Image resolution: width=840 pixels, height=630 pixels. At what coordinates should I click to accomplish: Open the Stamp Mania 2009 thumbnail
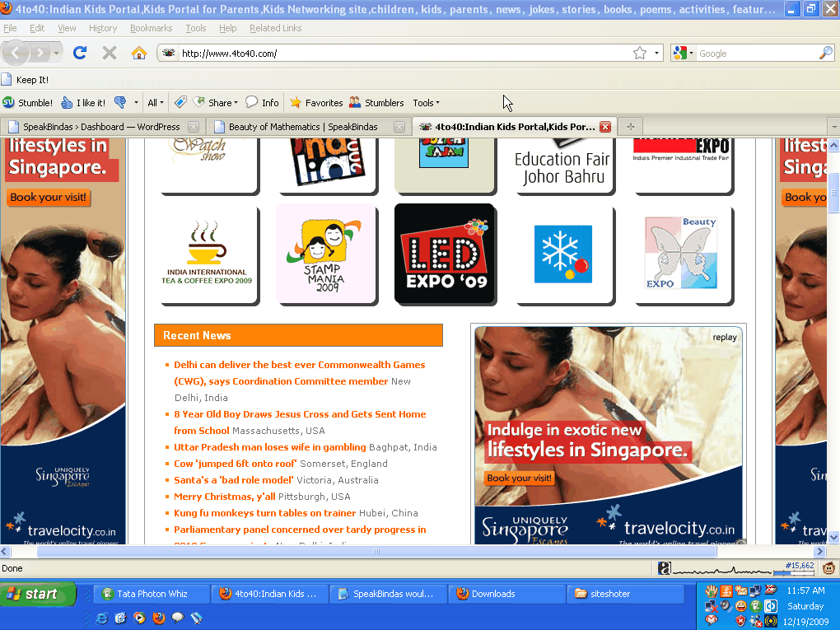(326, 254)
